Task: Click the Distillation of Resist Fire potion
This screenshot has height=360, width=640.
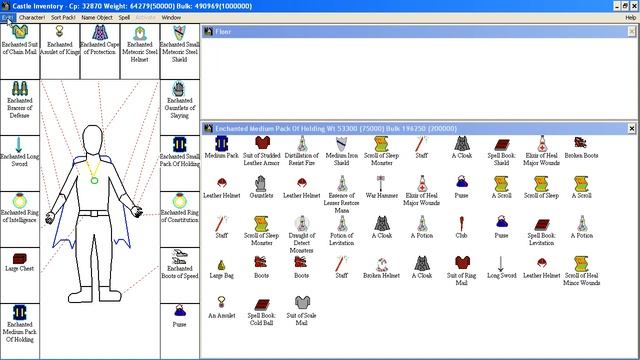Action: [302, 151]
